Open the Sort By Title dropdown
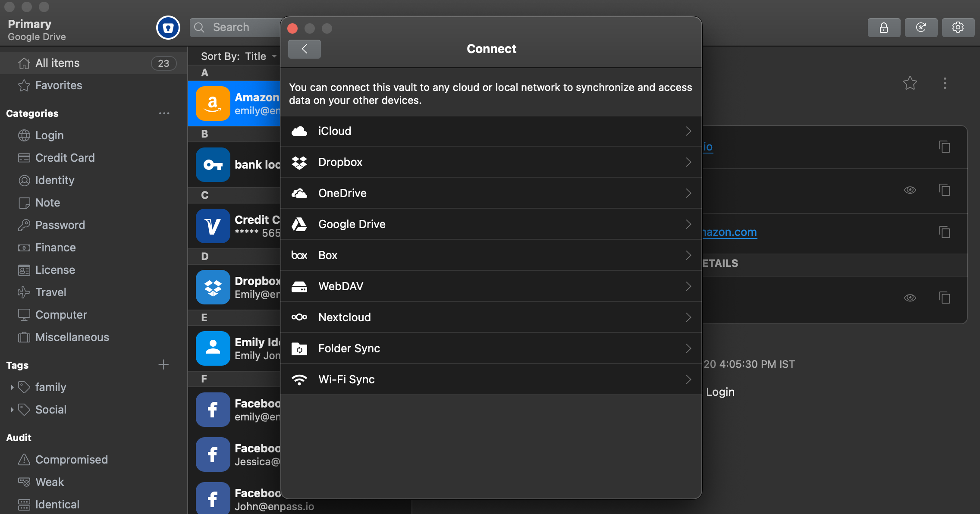 [x=239, y=56]
